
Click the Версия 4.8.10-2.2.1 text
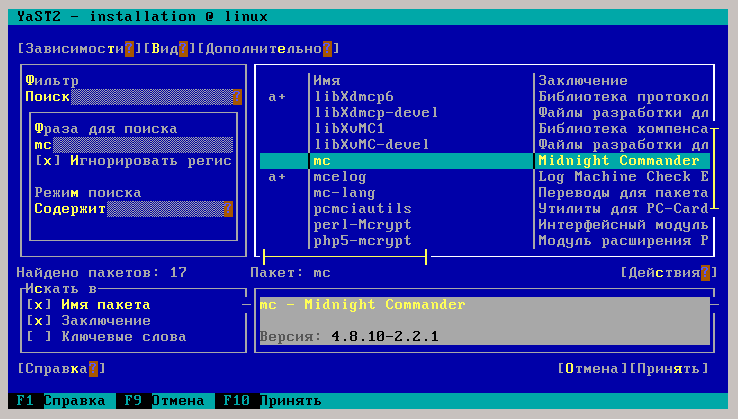tap(349, 337)
